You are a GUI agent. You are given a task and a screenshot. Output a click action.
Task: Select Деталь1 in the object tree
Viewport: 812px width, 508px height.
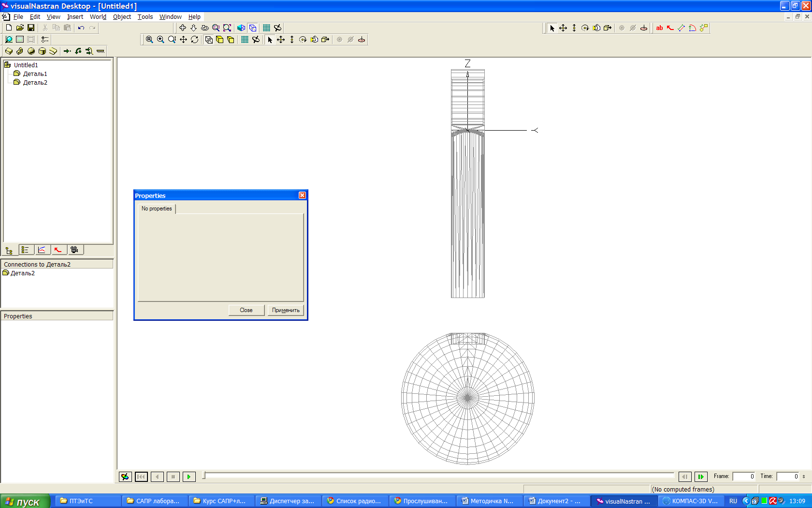pos(35,74)
